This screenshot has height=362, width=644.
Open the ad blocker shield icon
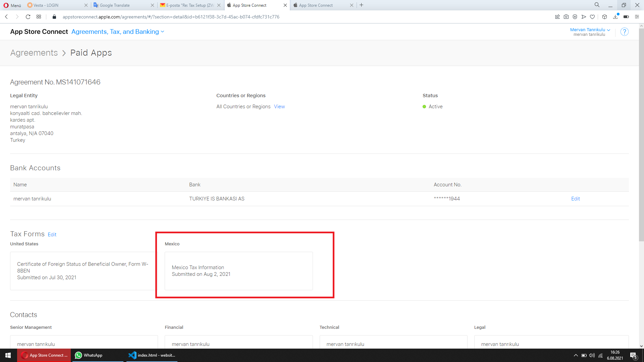point(575,17)
